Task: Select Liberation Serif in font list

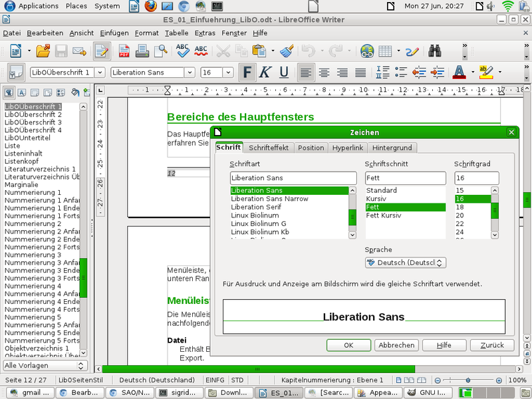Action: point(256,207)
